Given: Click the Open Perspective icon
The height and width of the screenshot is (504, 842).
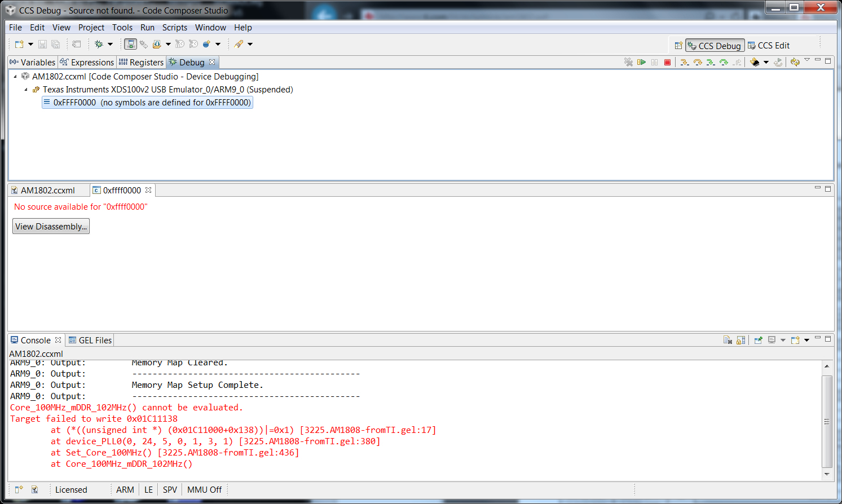Looking at the screenshot, I should tap(678, 46).
